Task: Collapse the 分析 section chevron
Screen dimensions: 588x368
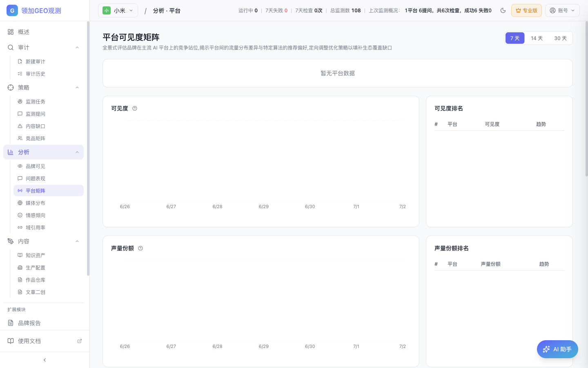Action: pos(77,152)
